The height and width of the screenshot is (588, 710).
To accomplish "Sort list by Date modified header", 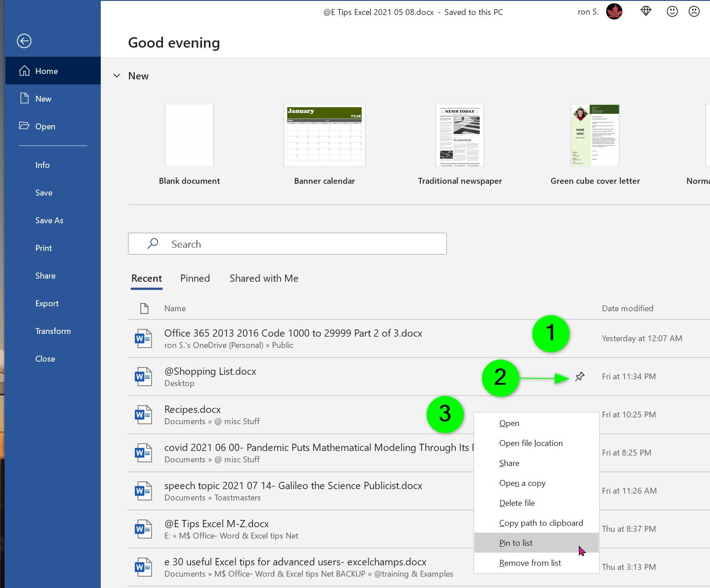I will (x=627, y=309).
